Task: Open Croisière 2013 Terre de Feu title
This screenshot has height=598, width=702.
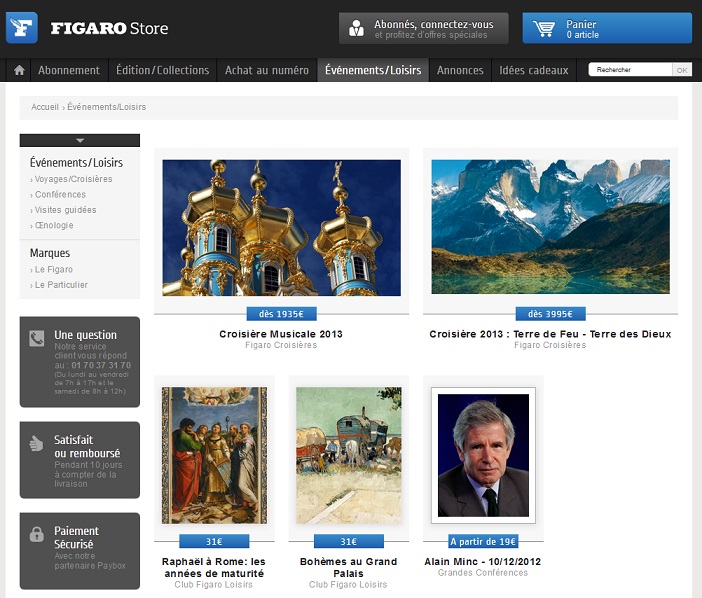Action: tap(550, 334)
